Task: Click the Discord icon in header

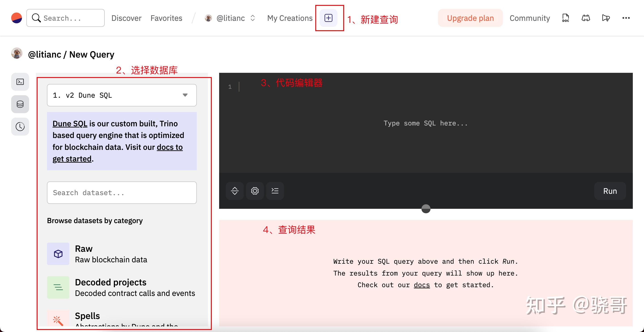Action: pos(586,18)
